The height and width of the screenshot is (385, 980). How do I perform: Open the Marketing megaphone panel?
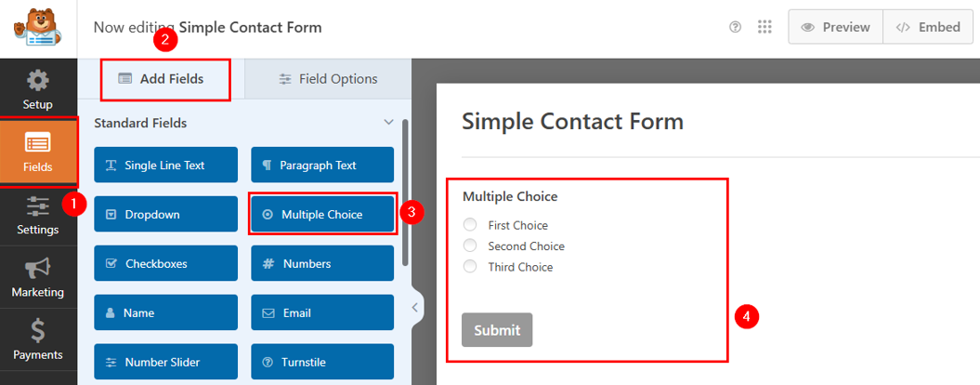click(x=38, y=278)
